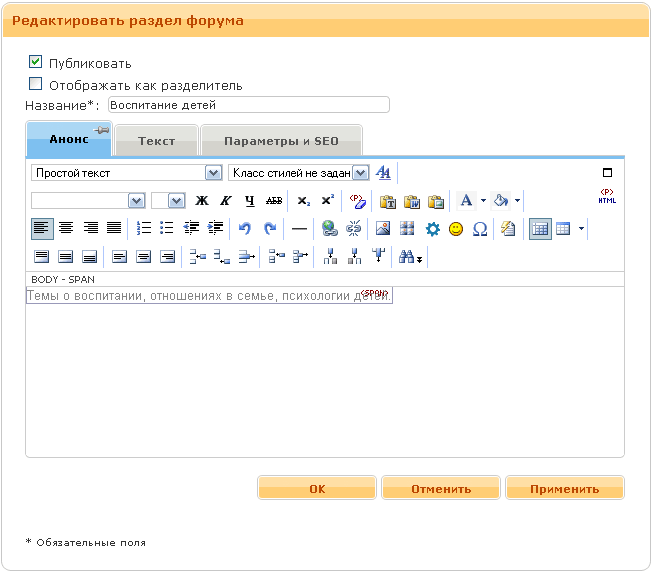This screenshot has width=652, height=572.
Task: Apply italic formatting (К) button
Action: [226, 201]
